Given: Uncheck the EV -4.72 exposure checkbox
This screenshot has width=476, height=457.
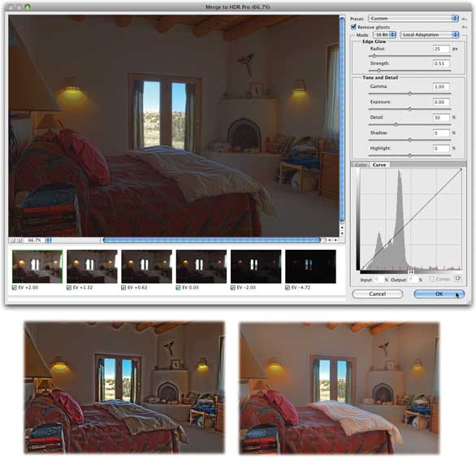Looking at the screenshot, I should (x=288, y=287).
